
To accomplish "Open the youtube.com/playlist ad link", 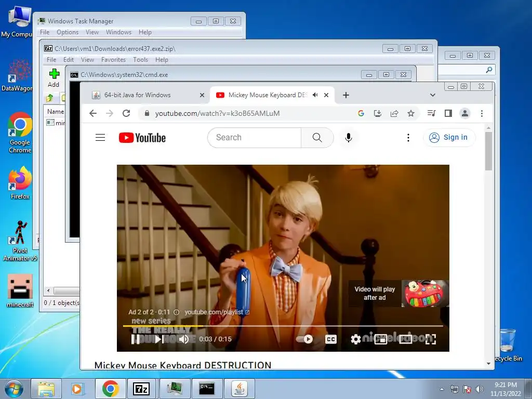I will pos(217,312).
